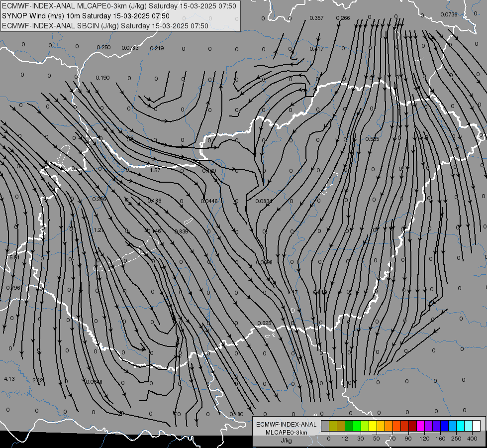Click the map value '4.13'

pos(9,379)
